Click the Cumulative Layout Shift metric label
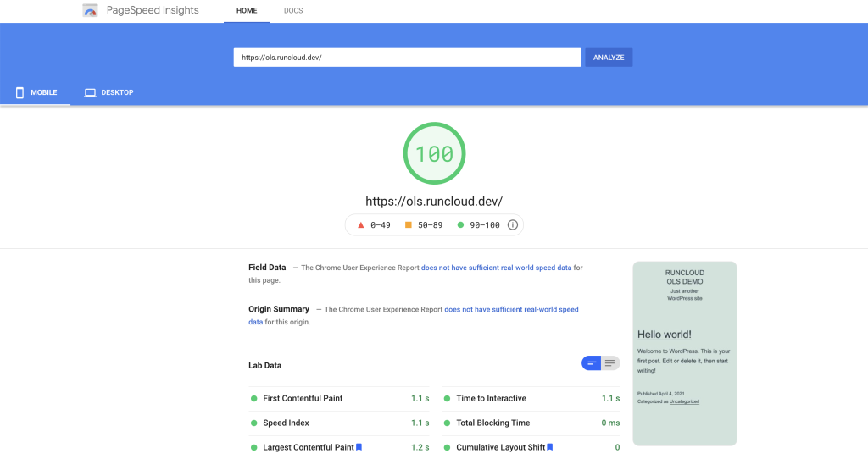 (500, 447)
